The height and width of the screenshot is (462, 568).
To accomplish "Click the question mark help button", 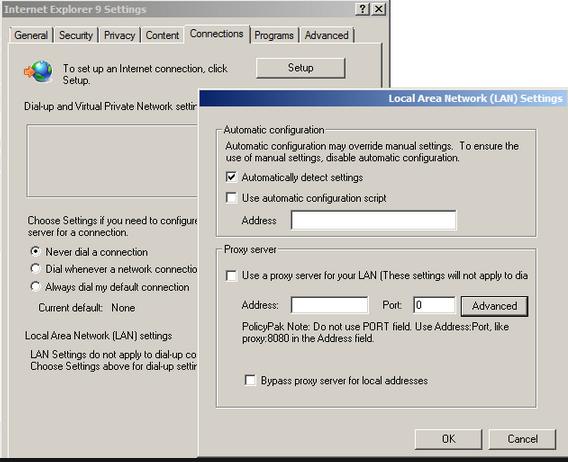I will tap(362, 9).
